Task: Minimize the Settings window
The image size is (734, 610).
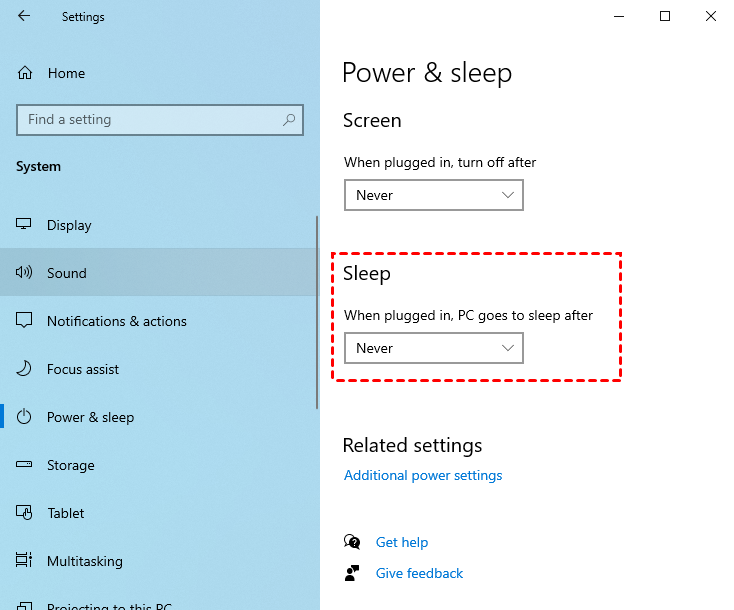Action: click(x=619, y=16)
